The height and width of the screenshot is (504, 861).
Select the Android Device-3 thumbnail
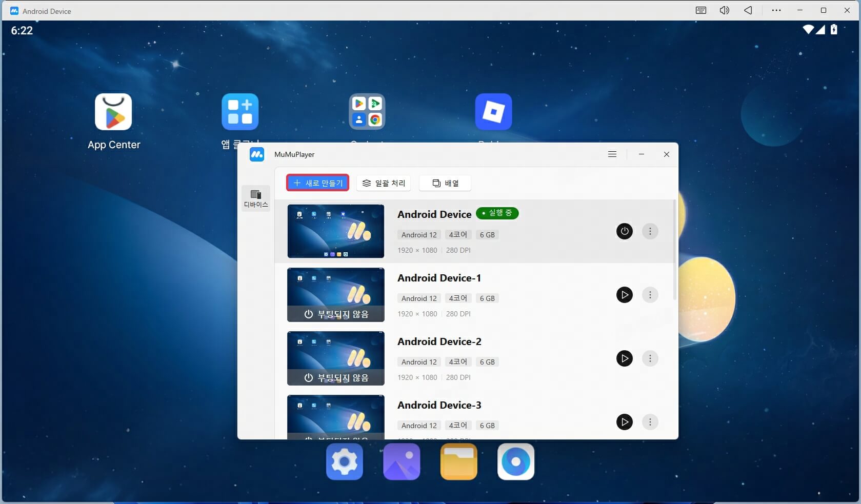pos(336,417)
